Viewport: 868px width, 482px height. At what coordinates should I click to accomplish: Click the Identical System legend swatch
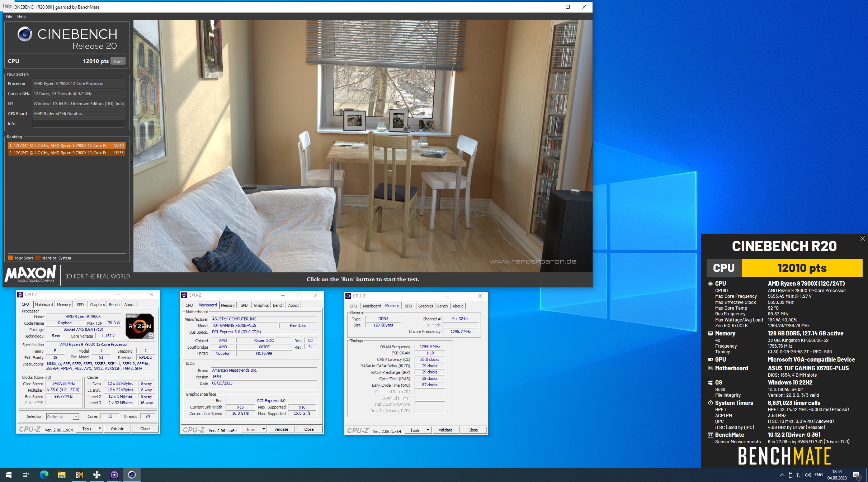38,258
